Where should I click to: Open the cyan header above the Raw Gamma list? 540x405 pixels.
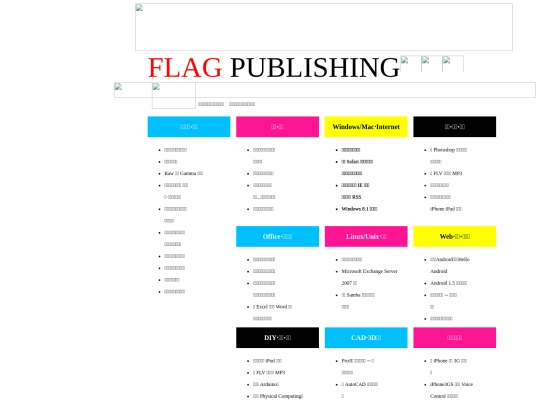click(189, 127)
